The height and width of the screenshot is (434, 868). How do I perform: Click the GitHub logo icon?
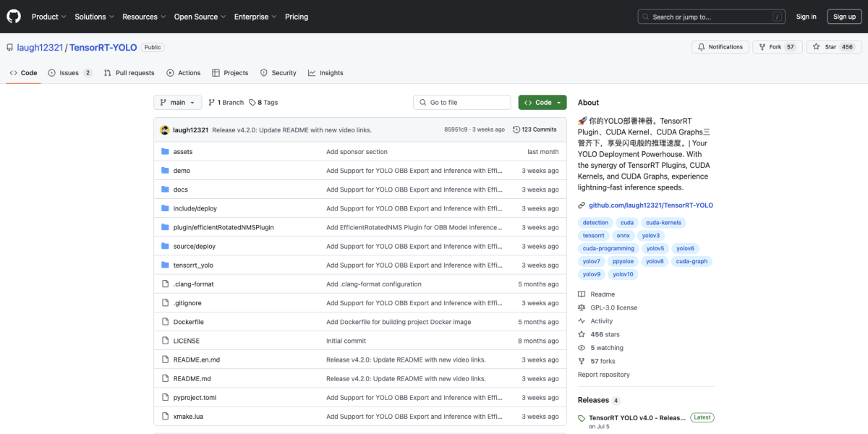point(14,17)
